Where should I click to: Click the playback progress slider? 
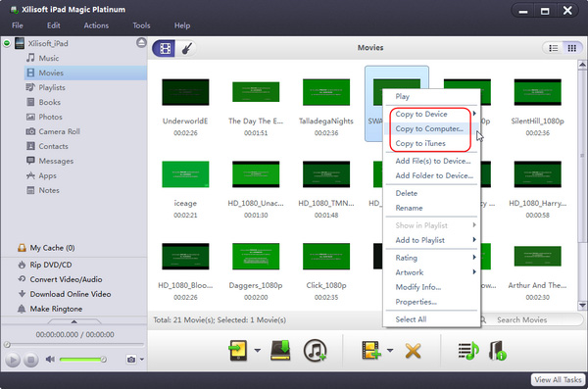pos(73,344)
